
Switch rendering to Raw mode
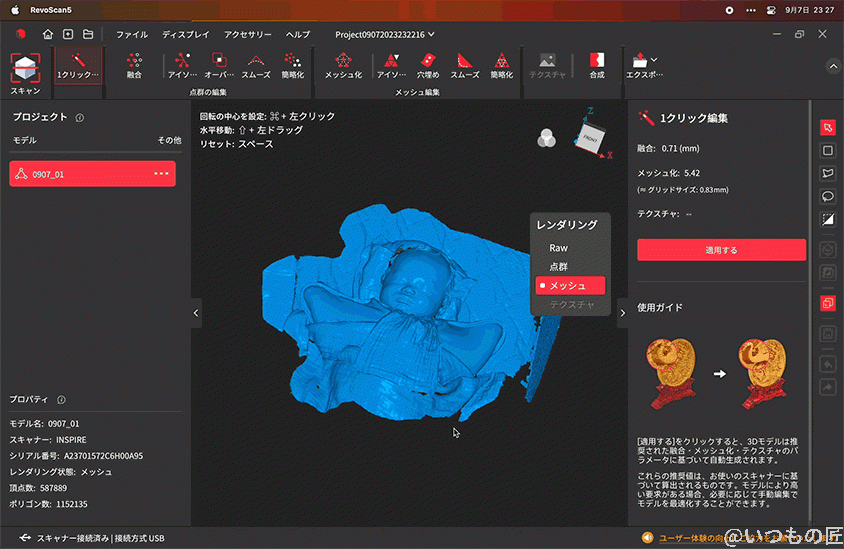pyautogui.click(x=558, y=247)
